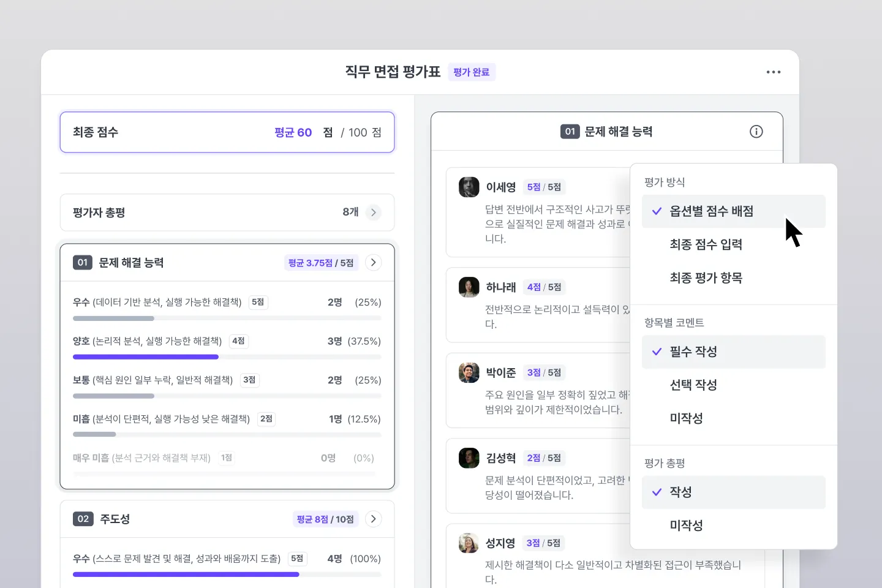Click the 직무 면접 평가표 title
The height and width of the screenshot is (588, 882).
pyautogui.click(x=393, y=72)
